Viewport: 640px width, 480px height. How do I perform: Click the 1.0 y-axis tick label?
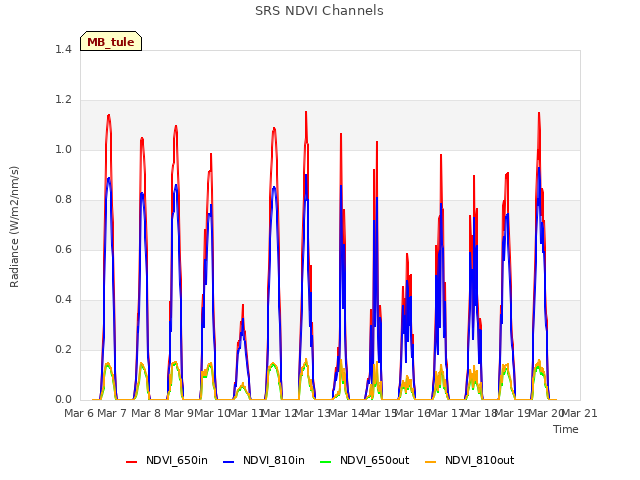[x=63, y=150]
